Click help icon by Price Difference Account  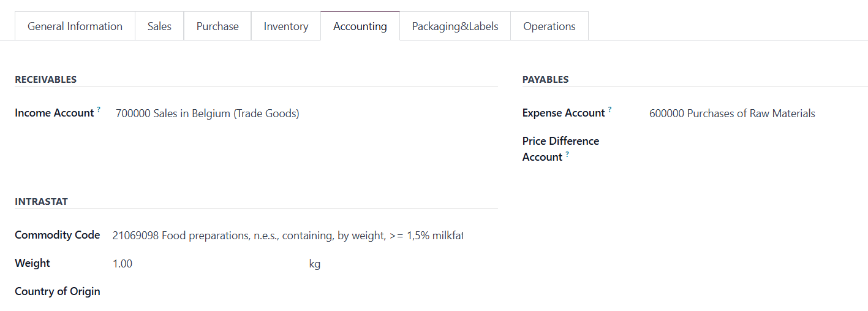coord(567,155)
